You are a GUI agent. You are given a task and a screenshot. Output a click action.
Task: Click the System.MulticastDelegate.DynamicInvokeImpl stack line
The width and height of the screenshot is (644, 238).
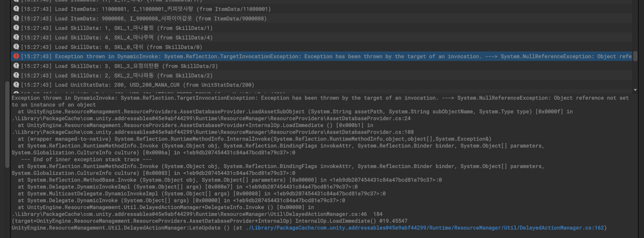pos(201,193)
